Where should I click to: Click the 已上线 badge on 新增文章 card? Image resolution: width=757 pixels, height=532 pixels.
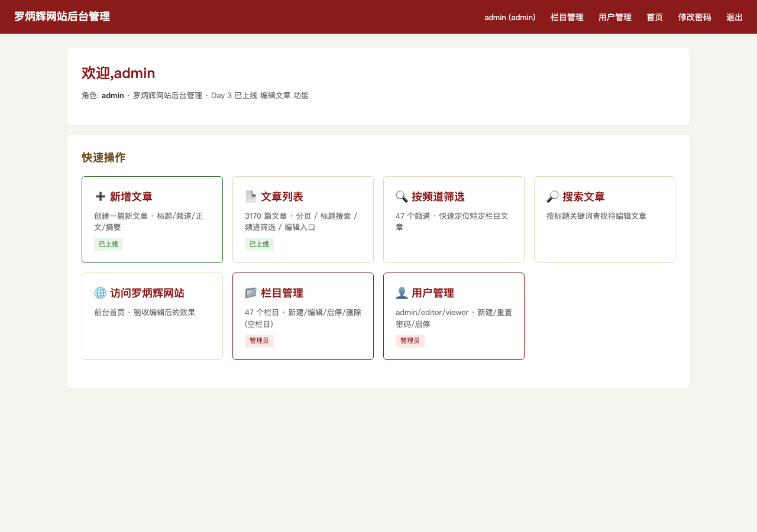(108, 244)
